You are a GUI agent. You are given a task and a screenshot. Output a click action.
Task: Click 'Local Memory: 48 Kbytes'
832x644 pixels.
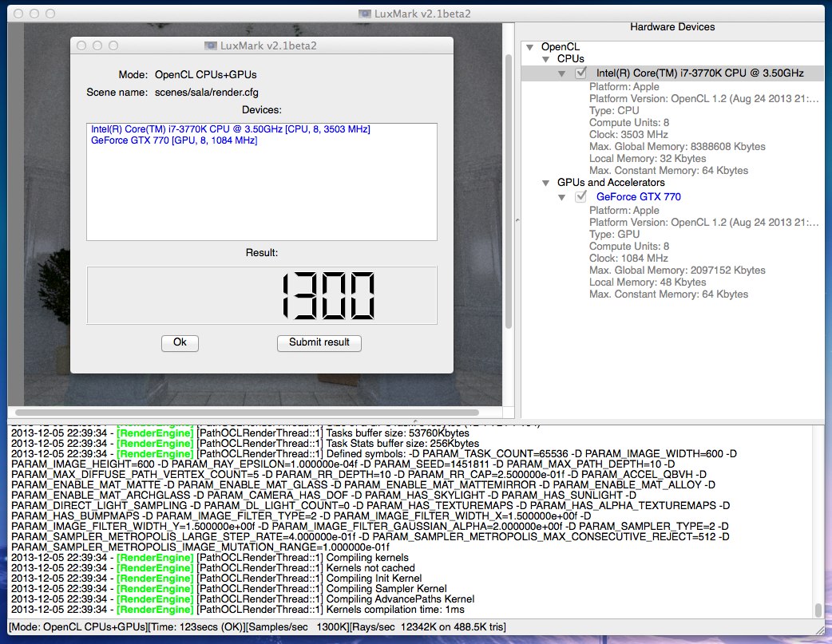click(x=648, y=282)
